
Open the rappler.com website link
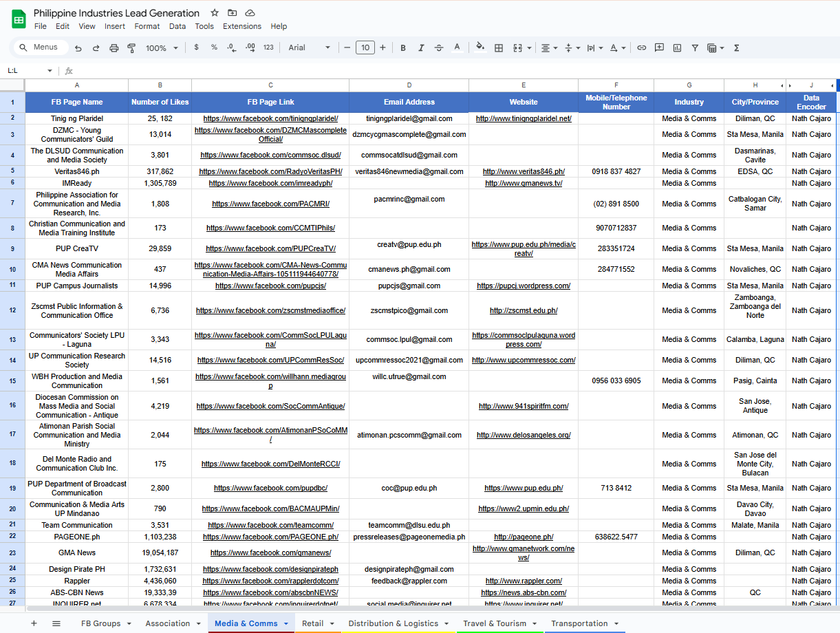(x=524, y=581)
